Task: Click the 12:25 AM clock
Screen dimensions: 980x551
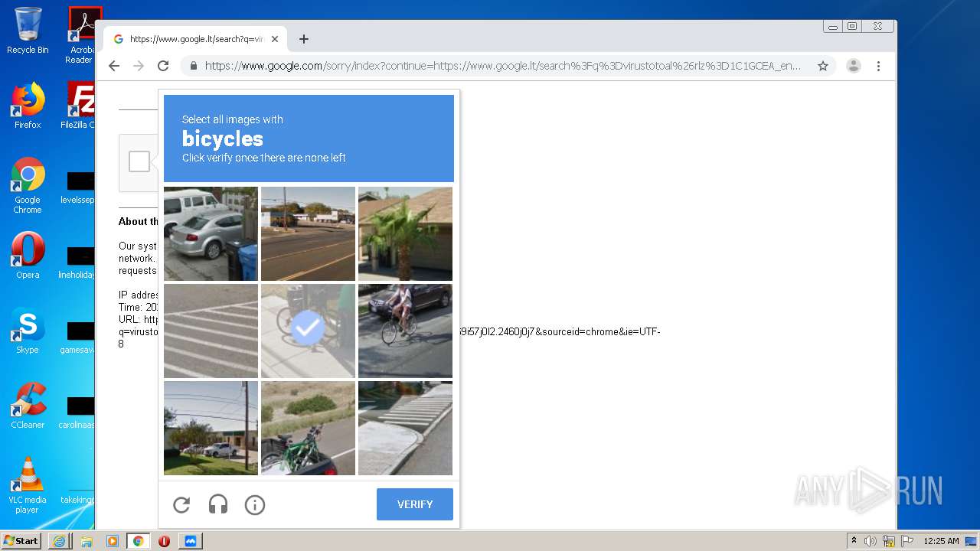Action: (x=941, y=541)
